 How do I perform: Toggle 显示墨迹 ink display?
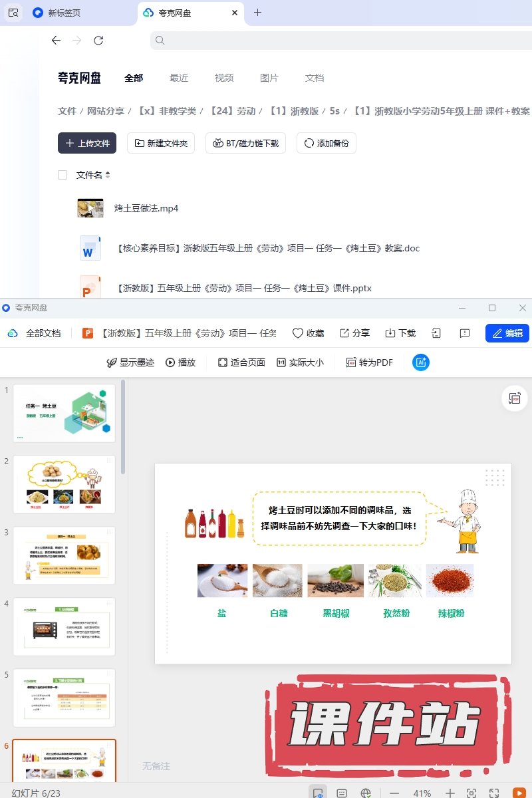[x=130, y=362]
